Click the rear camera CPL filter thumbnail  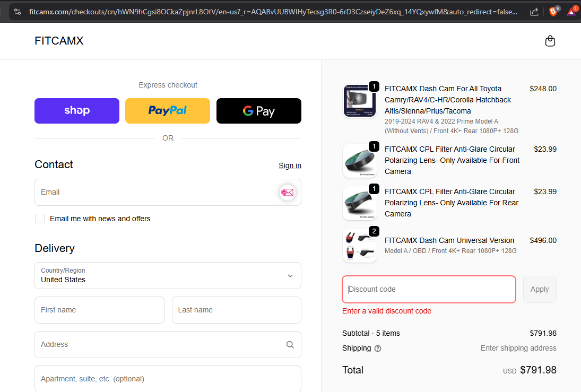360,203
